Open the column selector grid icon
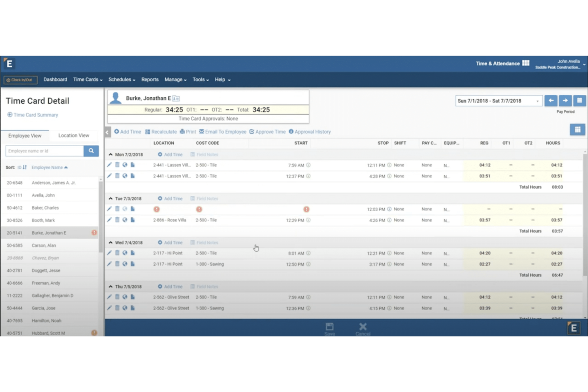588x392 pixels. 577,129
